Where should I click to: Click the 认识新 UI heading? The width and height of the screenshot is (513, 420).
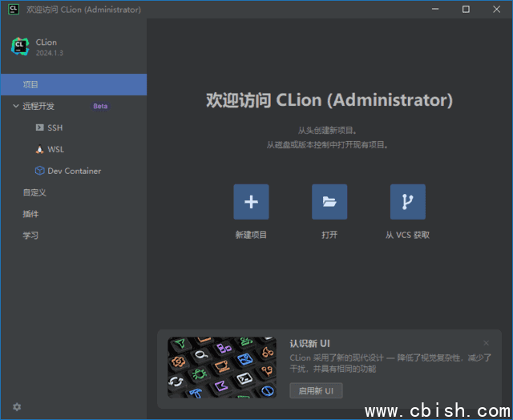[309, 344]
